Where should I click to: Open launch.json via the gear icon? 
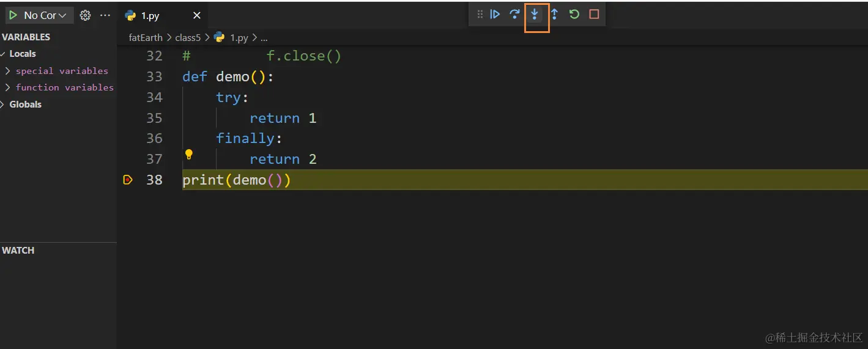tap(86, 15)
